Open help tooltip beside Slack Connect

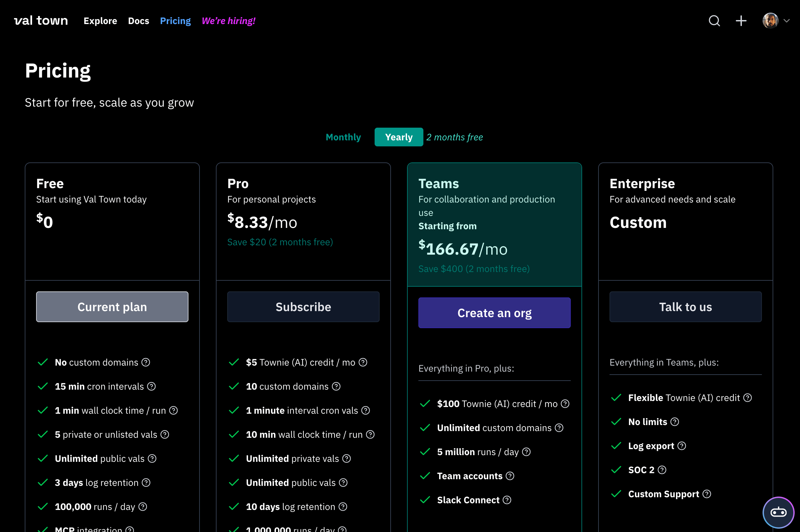point(507,500)
